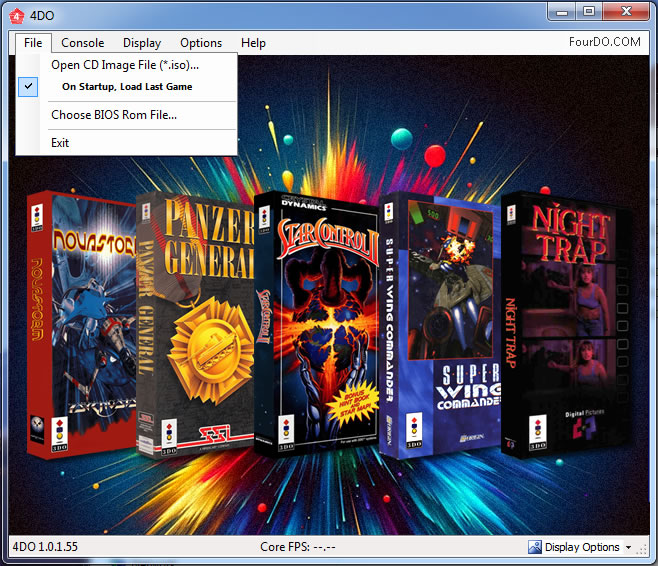The height and width of the screenshot is (566, 658).
Task: Click the Panzer General game box cover
Action: click(x=195, y=320)
